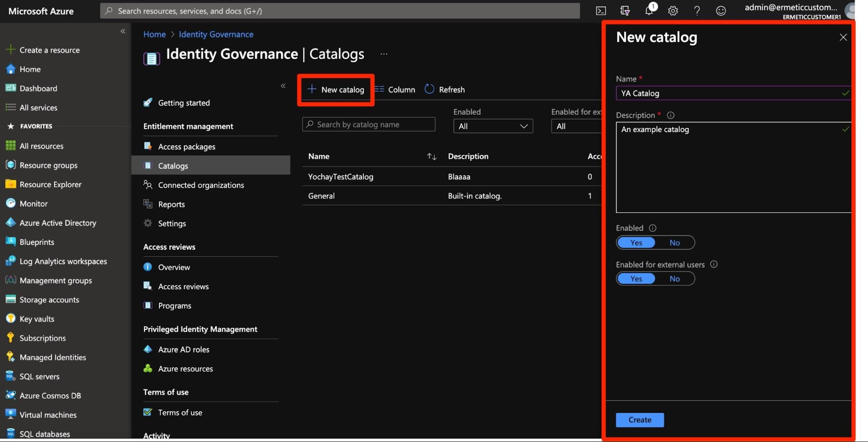Select Catalogs in the governance menu
Screen dimensions: 868x442
coord(211,166)
